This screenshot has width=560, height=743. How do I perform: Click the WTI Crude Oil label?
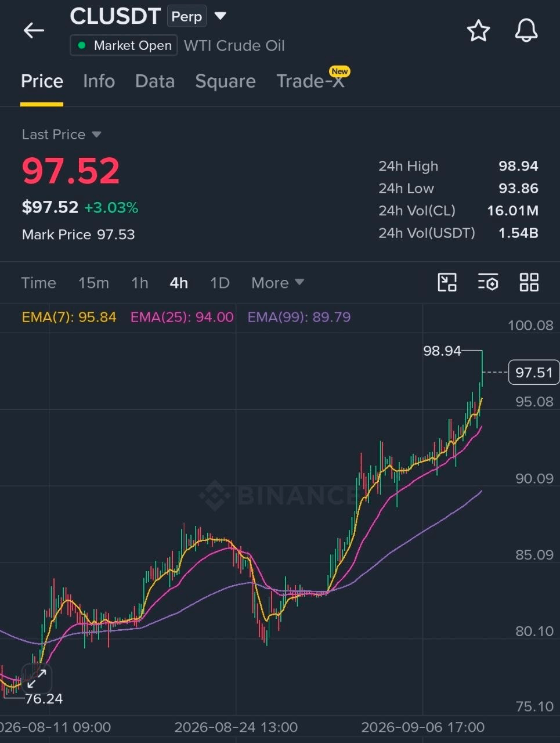234,46
